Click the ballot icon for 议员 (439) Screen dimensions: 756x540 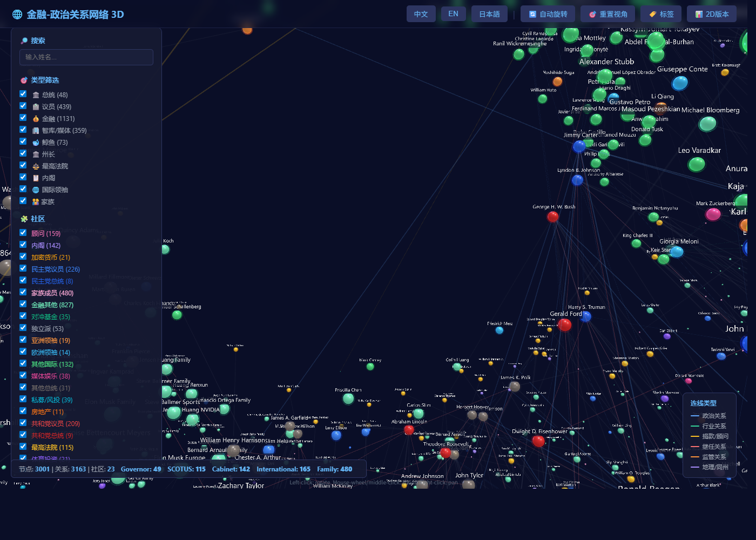[36, 107]
